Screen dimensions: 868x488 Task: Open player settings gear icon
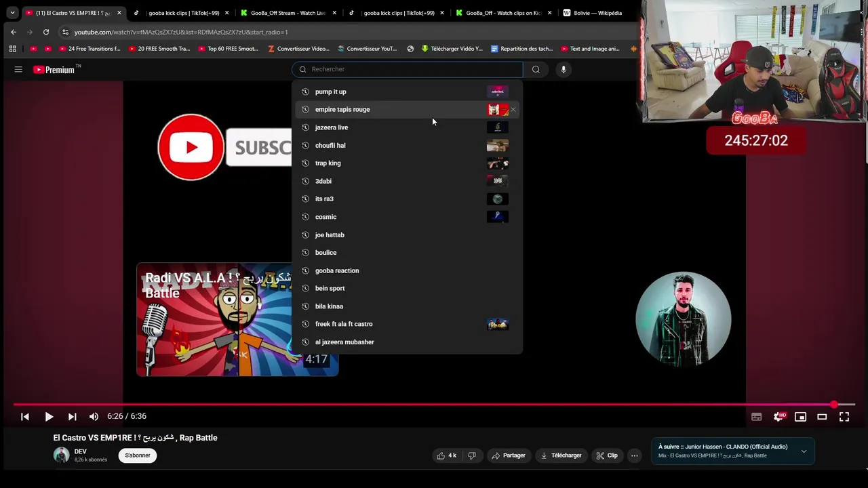[778, 417]
